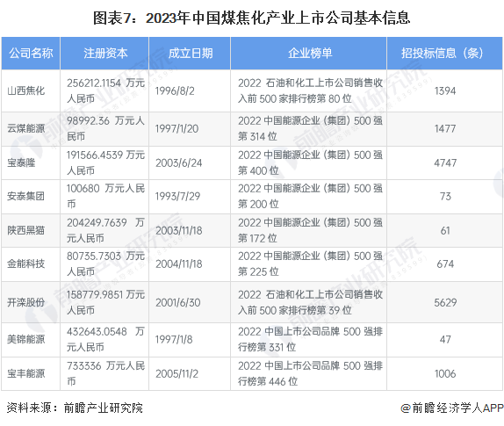The height and width of the screenshot is (426, 504).
Task: Select the founding date 1996/8/2
Action: point(175,91)
